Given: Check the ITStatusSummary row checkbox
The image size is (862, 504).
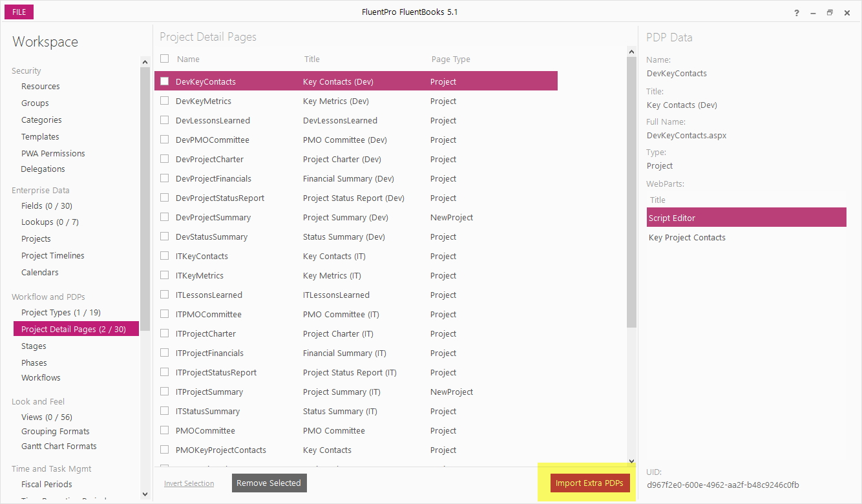Looking at the screenshot, I should point(164,411).
